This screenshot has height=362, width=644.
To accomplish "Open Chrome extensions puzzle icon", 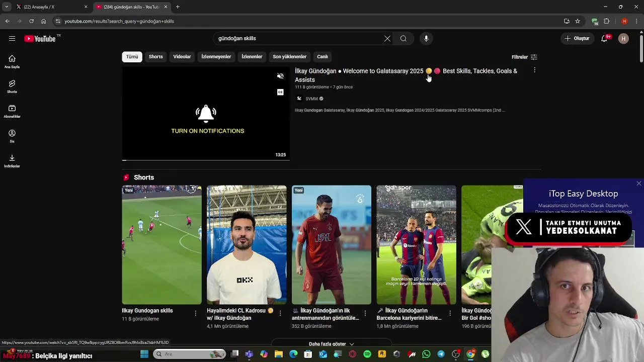I will point(606,21).
